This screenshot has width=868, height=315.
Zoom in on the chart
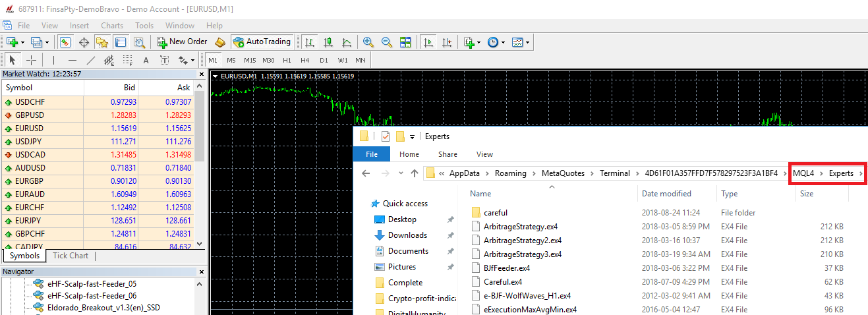[x=368, y=42]
